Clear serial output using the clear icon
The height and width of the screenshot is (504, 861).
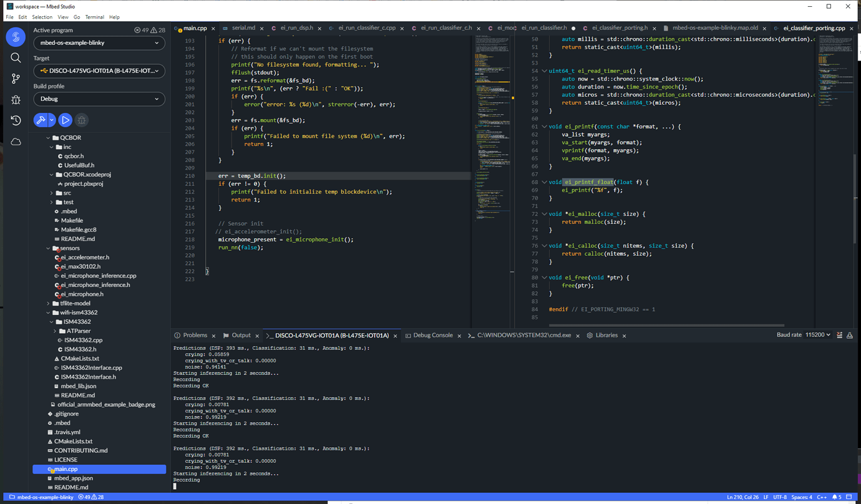coord(840,335)
